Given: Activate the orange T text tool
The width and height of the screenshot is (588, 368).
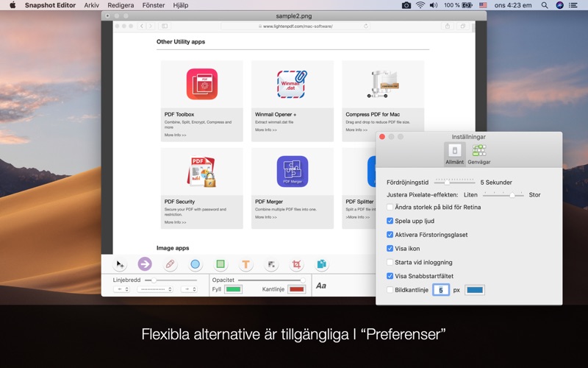Looking at the screenshot, I should click(245, 264).
